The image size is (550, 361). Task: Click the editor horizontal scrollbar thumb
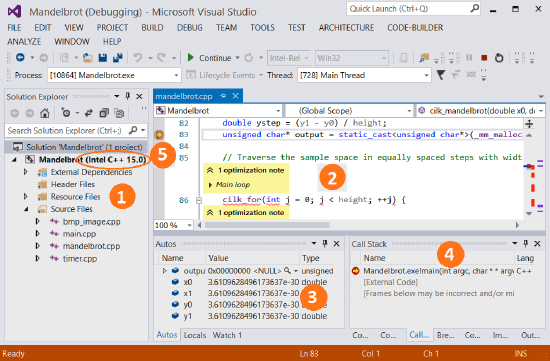coord(267,225)
